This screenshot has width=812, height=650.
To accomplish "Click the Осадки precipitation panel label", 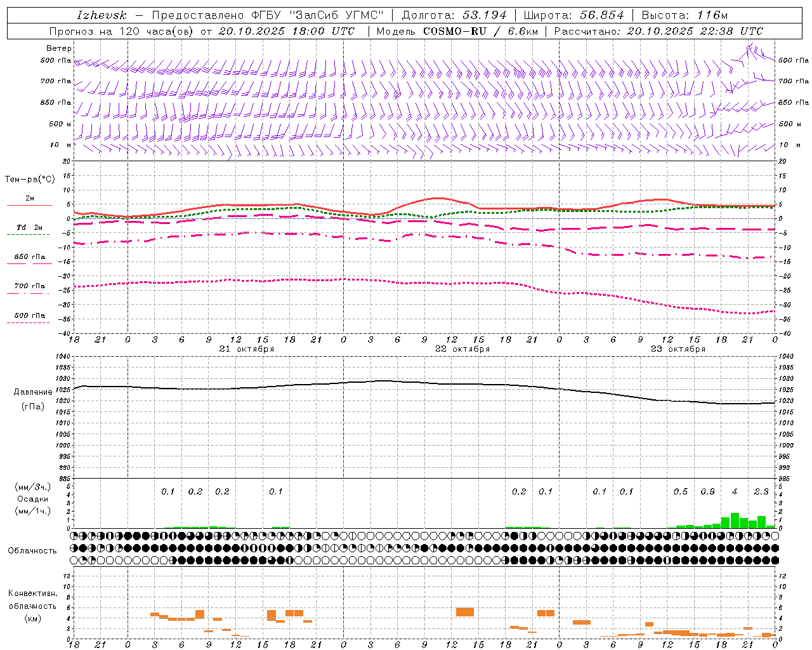I will 33,499.
